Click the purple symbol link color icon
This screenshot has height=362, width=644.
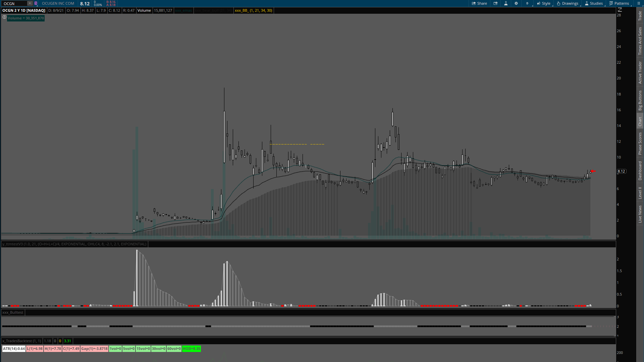(x=36, y=3)
